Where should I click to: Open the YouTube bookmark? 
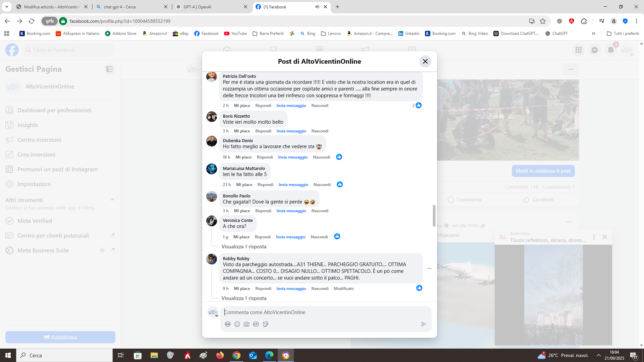[x=235, y=34]
